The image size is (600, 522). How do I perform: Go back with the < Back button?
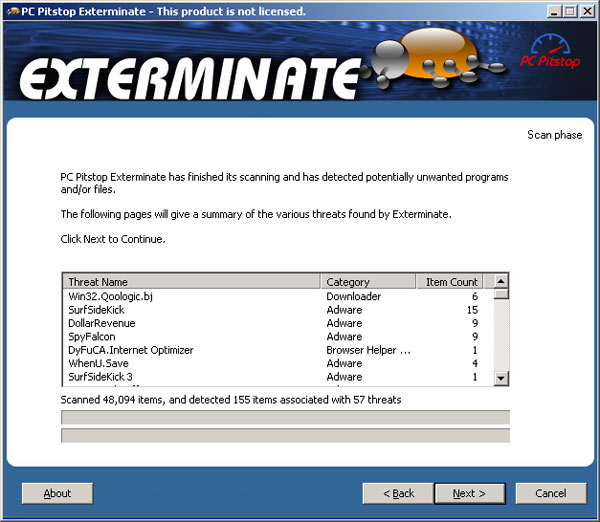click(398, 493)
